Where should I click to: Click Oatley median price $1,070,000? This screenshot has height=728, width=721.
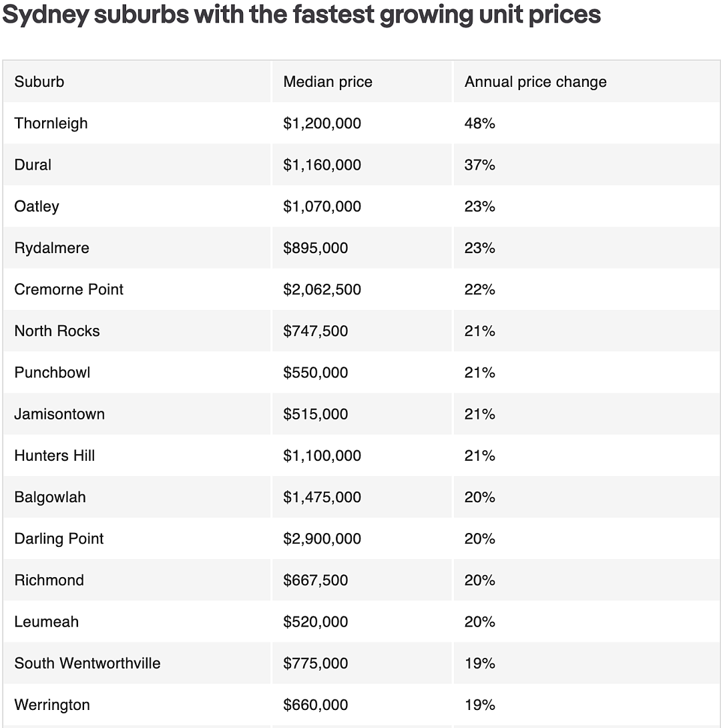tap(322, 206)
